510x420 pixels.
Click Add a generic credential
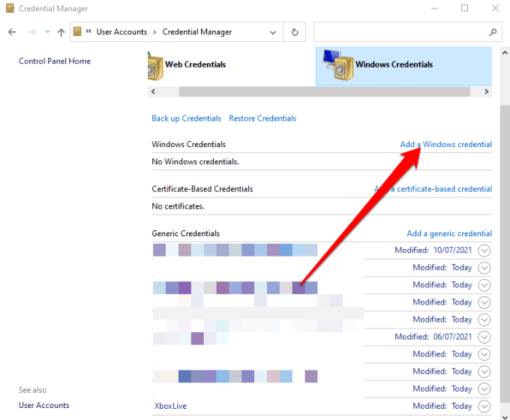[x=449, y=233]
